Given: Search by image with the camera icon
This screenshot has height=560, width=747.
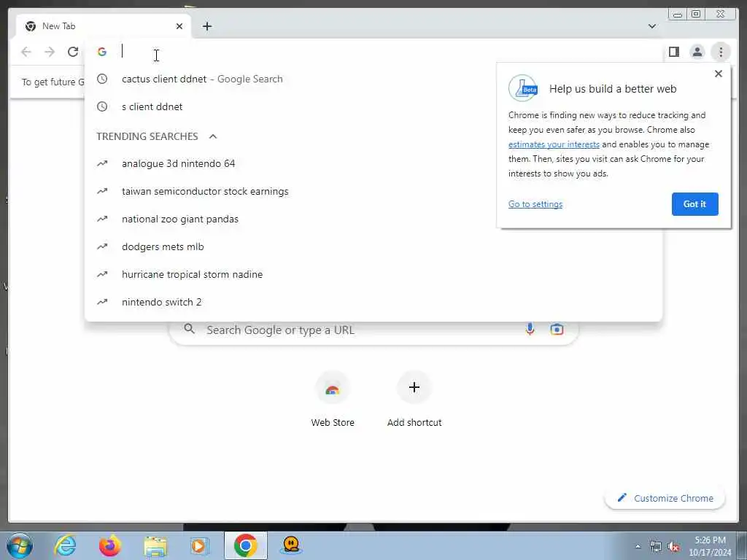Looking at the screenshot, I should pyautogui.click(x=557, y=329).
